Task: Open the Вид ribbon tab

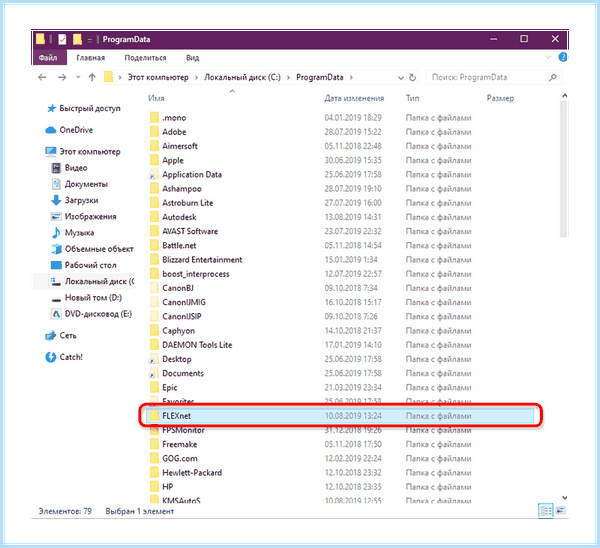Action: pos(192,58)
